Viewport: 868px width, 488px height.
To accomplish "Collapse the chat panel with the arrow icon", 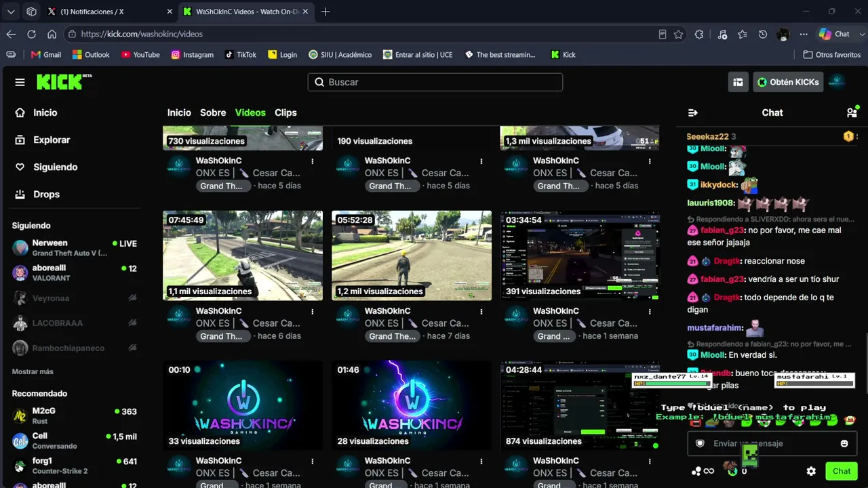I will pos(692,113).
